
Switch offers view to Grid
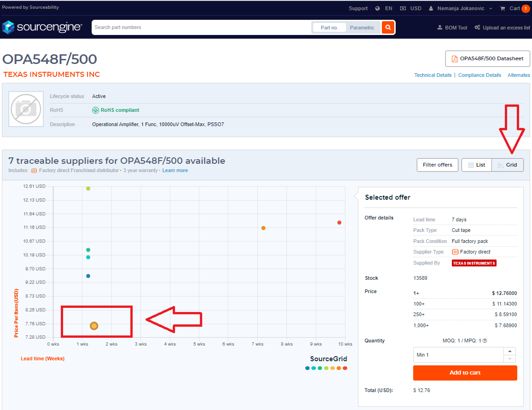pos(508,165)
